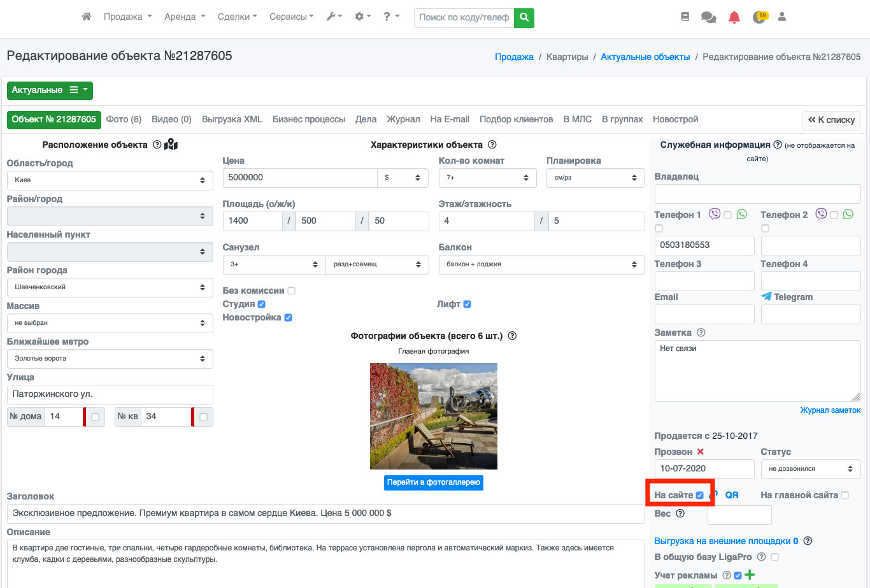Open the chat messages icon
The width and height of the screenshot is (870, 588).
[x=708, y=17]
